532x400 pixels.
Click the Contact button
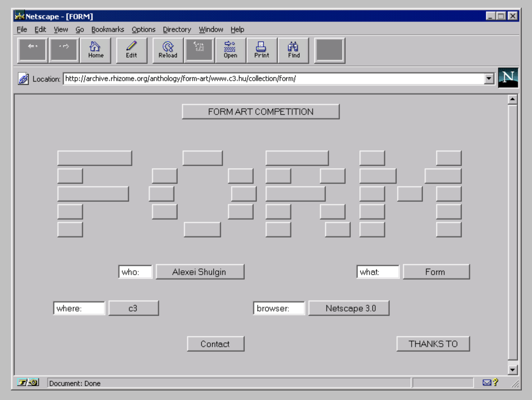coord(216,344)
